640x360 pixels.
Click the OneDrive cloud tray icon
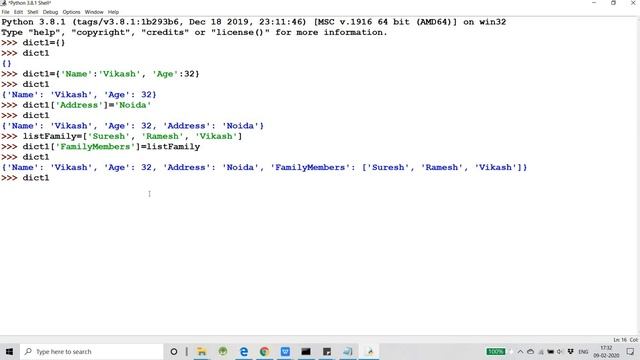(531, 351)
